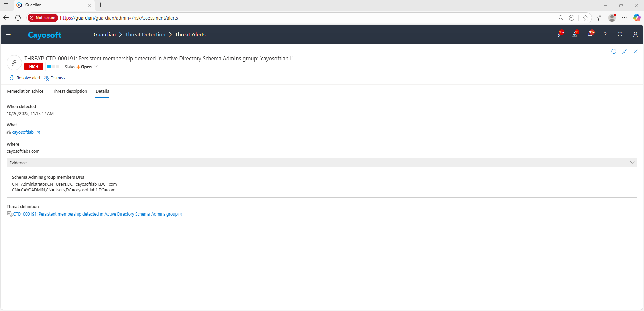Dismiss the threat alert
The width and height of the screenshot is (644, 311).
54,78
